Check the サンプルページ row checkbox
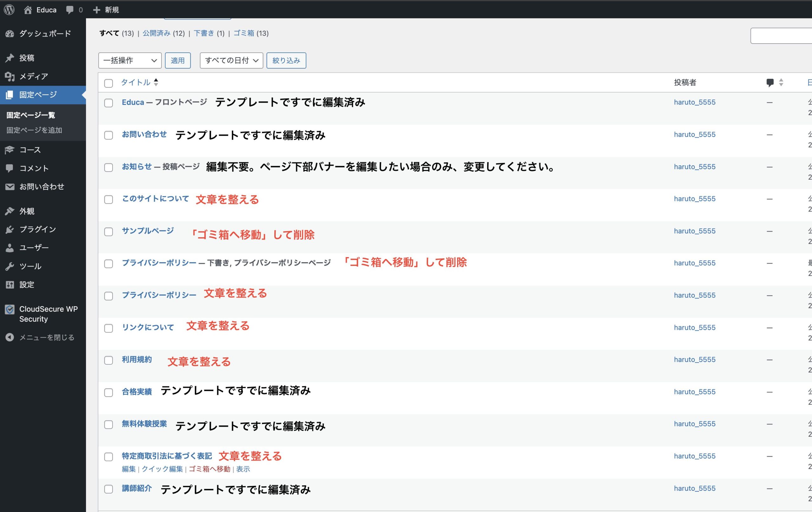 [108, 232]
